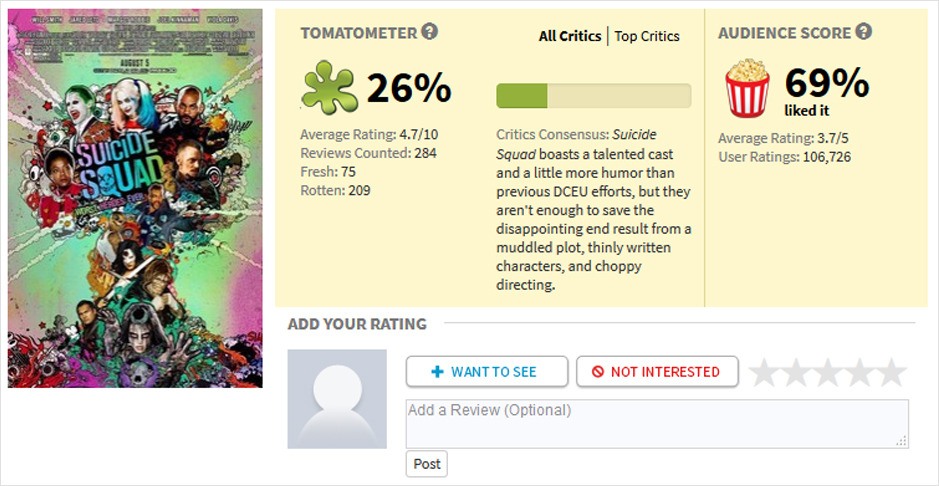Click the red popcorn bucket icon
This screenshot has width=939, height=486.
click(747, 87)
